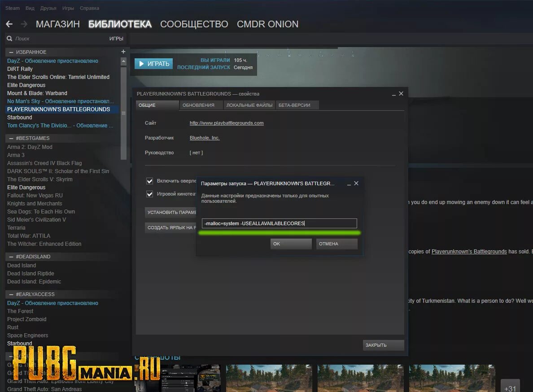Go forward with the right arrow icon

(x=24, y=24)
